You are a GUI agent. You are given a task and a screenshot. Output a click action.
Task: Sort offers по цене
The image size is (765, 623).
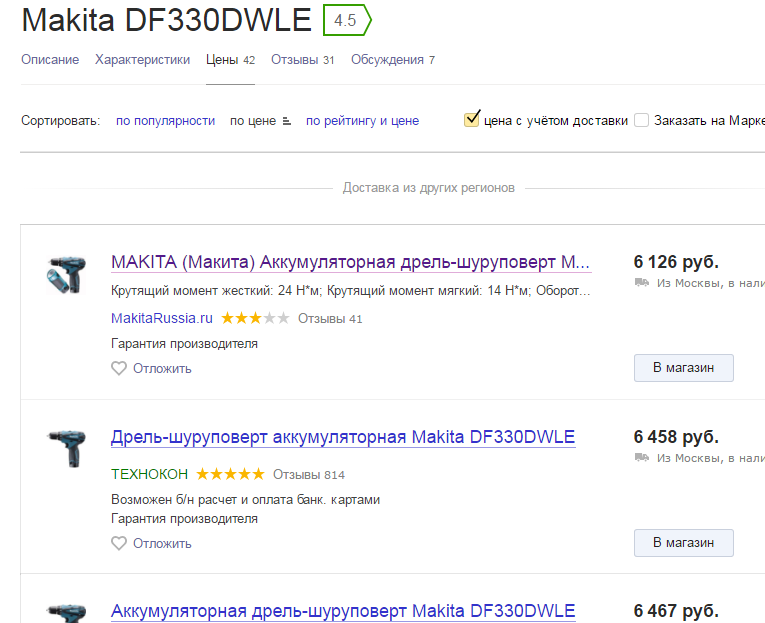click(x=253, y=121)
